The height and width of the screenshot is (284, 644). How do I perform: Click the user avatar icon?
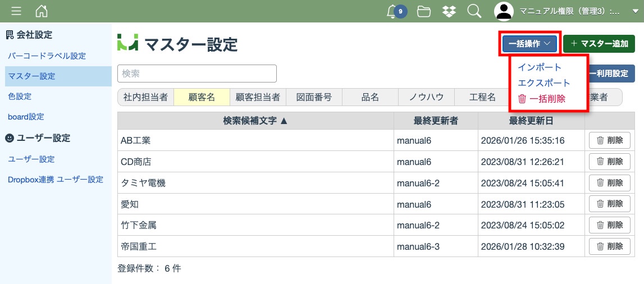click(504, 11)
